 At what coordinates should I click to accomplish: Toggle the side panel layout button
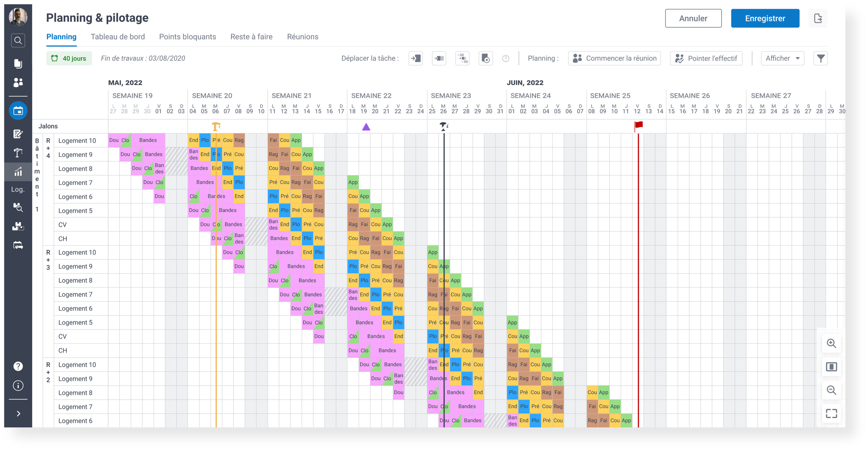pyautogui.click(x=831, y=366)
